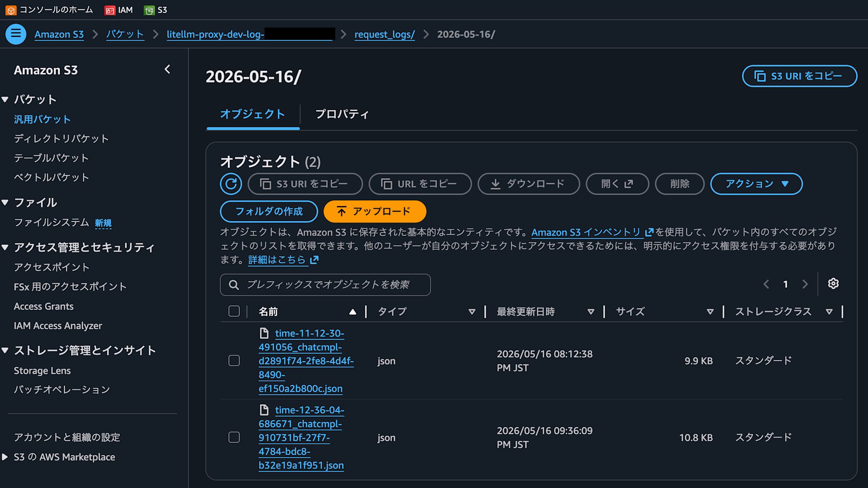The height and width of the screenshot is (488, 868).
Task: Open the S3 service shortcut icon
Action: pyautogui.click(x=149, y=10)
